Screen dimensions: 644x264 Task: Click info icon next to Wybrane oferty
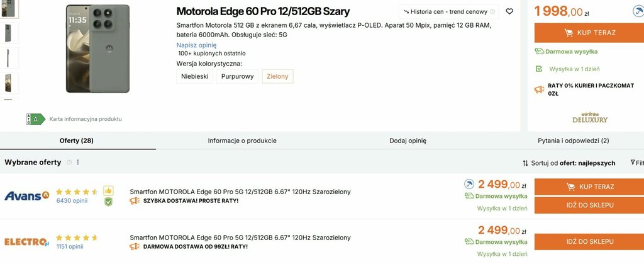coord(69,163)
